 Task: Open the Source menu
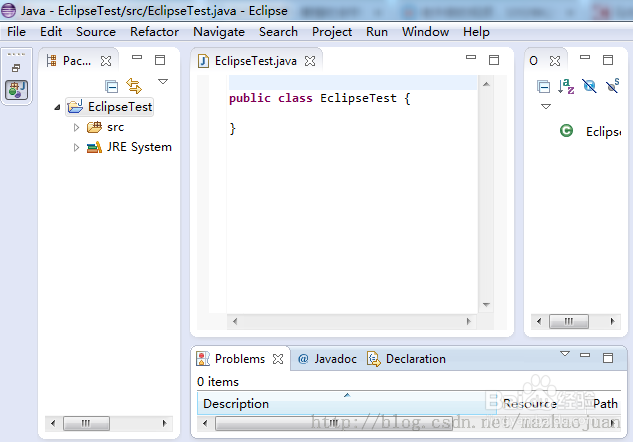tap(96, 31)
